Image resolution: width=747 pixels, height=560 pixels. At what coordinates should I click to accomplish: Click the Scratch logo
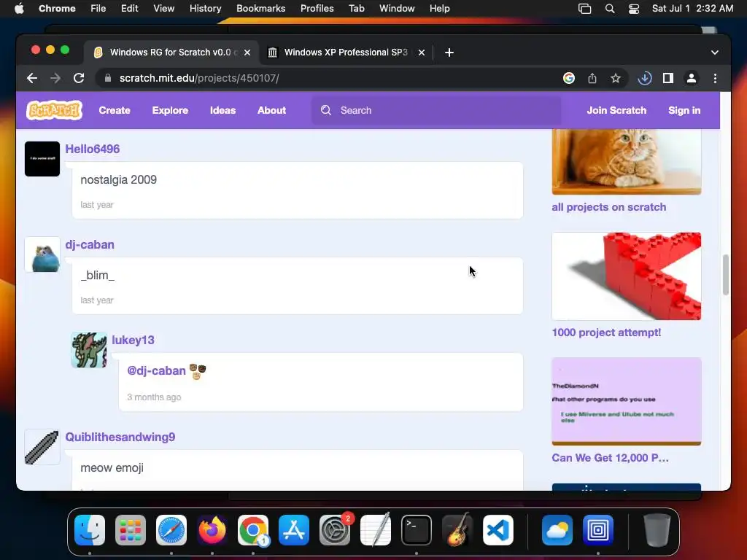(54, 110)
